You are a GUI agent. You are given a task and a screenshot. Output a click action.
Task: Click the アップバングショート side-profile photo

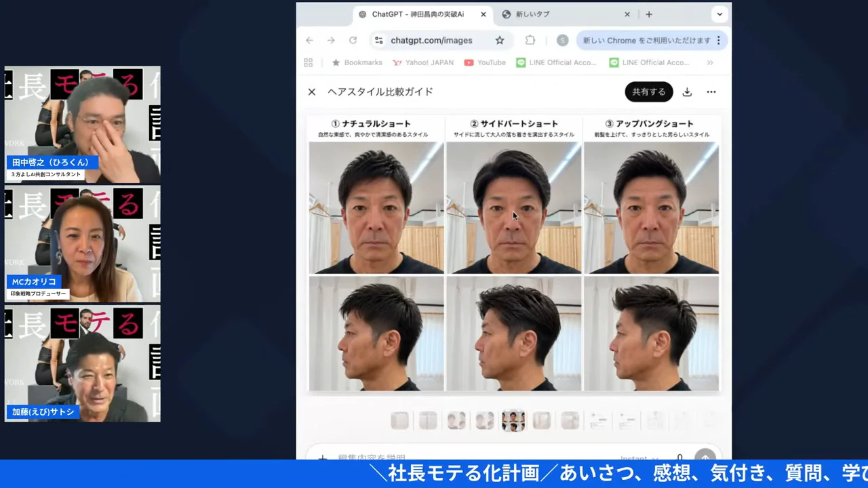click(651, 333)
